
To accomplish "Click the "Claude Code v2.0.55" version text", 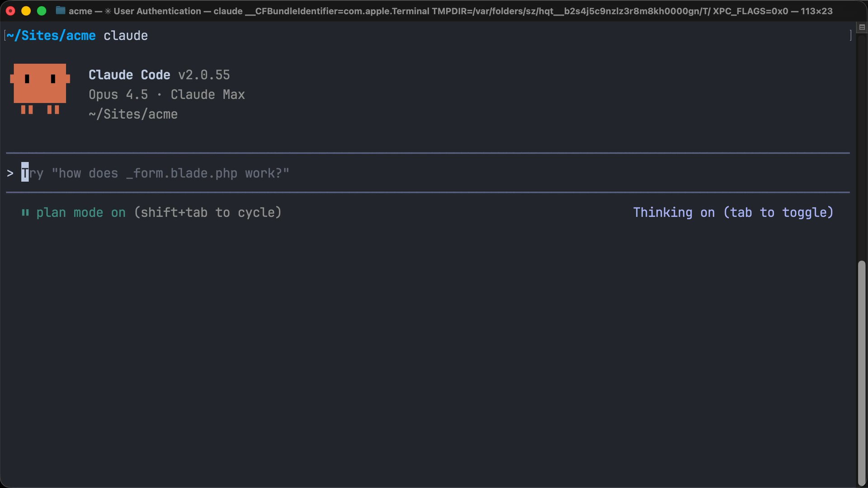I will coord(159,75).
